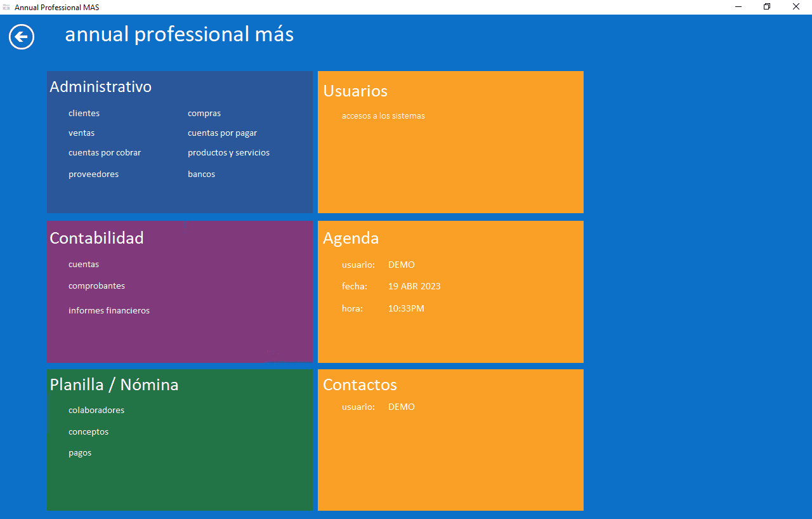Open informes financieros
The height and width of the screenshot is (519, 812).
(109, 311)
